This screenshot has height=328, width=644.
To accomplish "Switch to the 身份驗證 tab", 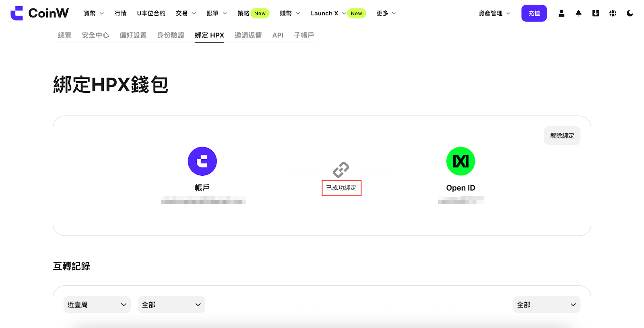I will (171, 35).
